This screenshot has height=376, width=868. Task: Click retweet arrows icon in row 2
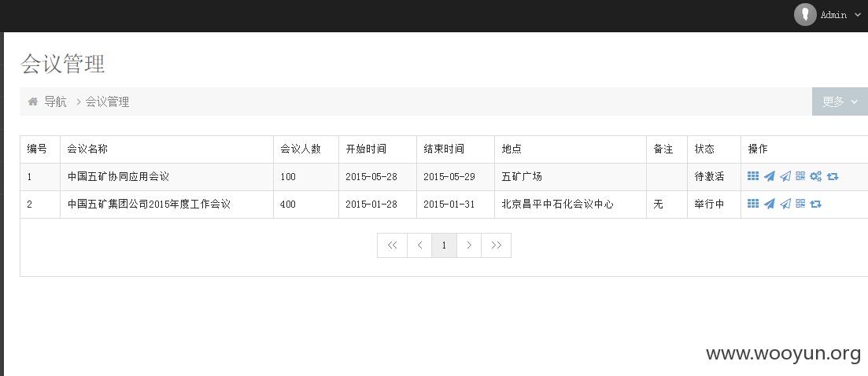(815, 204)
